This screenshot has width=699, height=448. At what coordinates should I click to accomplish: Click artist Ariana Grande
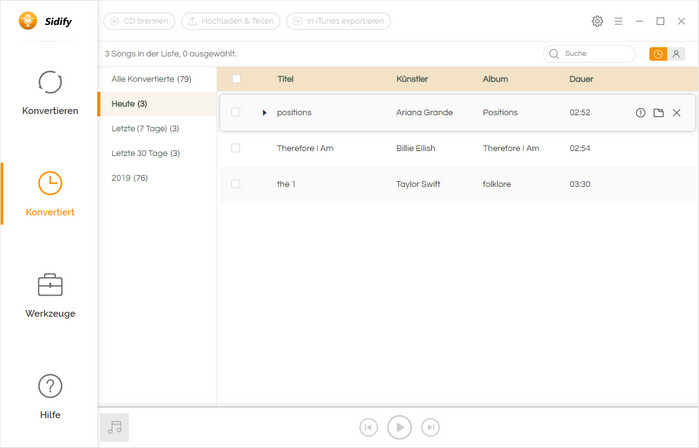(x=424, y=112)
